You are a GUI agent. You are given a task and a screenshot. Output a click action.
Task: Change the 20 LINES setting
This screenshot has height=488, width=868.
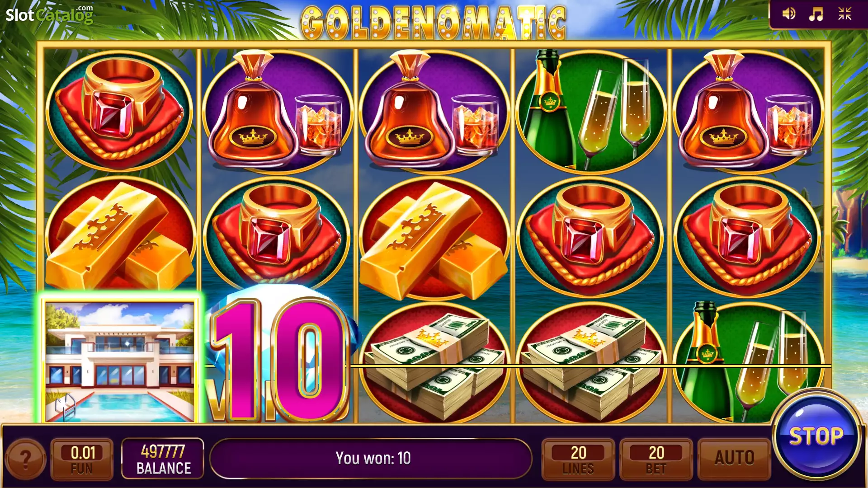(578, 459)
